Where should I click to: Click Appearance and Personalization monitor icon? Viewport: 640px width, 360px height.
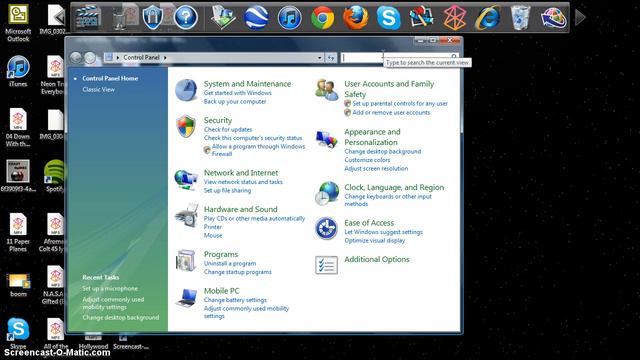tap(327, 139)
